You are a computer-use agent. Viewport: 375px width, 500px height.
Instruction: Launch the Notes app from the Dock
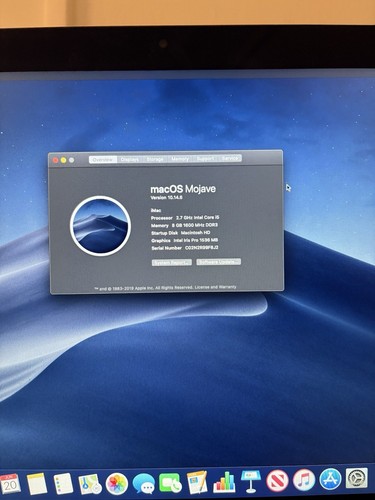[x=37, y=484]
